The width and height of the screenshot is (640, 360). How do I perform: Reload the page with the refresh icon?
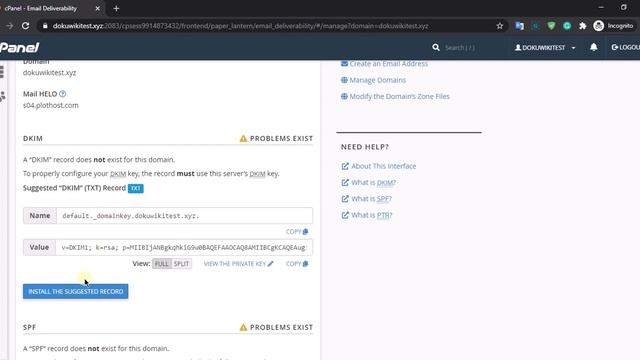tap(25, 26)
